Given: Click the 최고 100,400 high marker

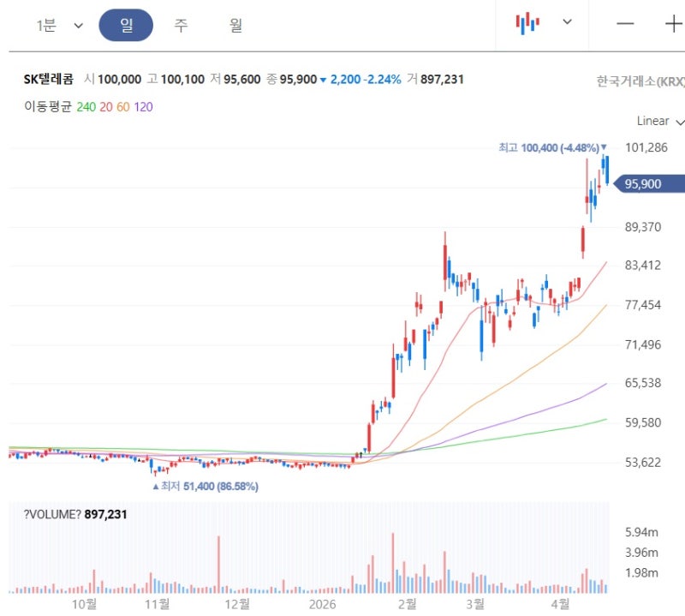Looking at the screenshot, I should coord(552,147).
